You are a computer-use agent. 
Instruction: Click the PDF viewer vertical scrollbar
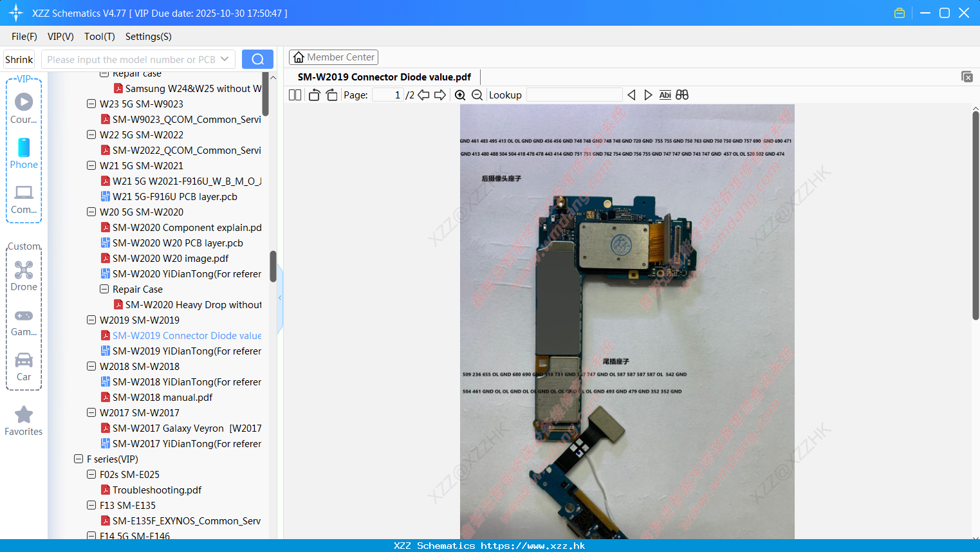pos(975,216)
